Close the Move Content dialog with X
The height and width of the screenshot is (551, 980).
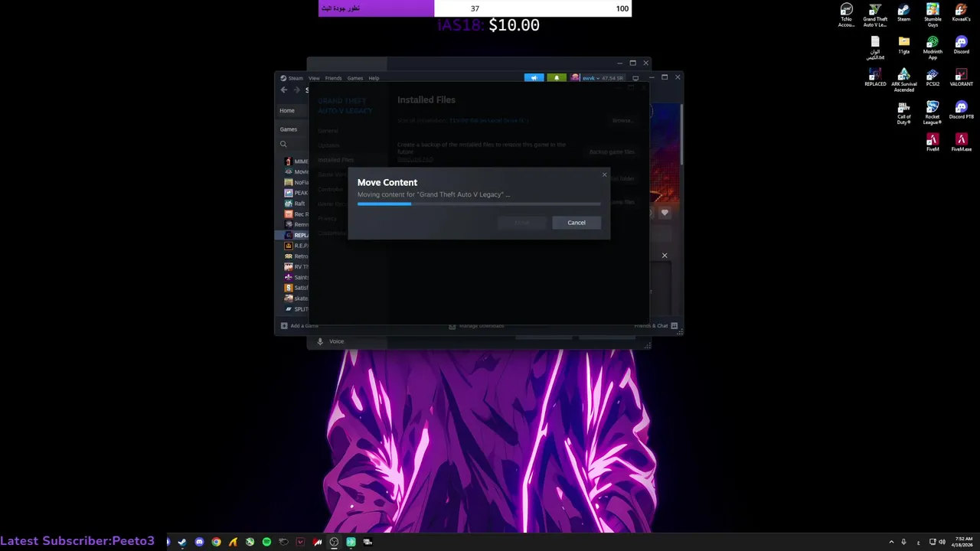coord(604,175)
